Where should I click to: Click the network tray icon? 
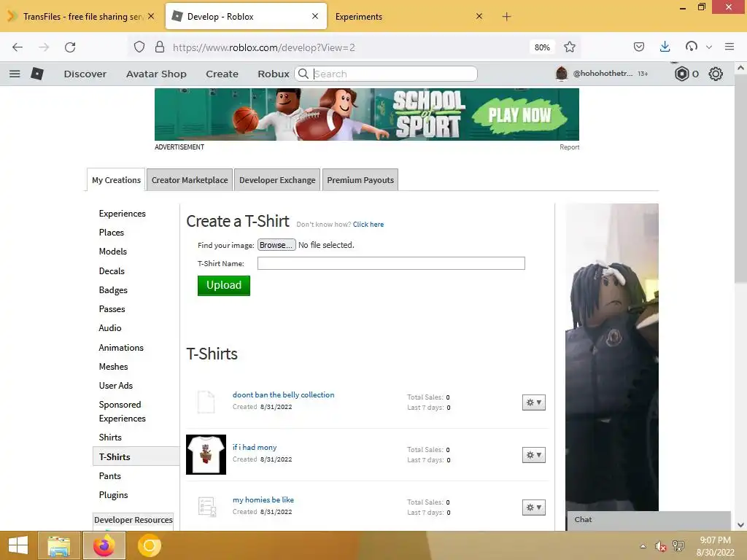pos(678,546)
